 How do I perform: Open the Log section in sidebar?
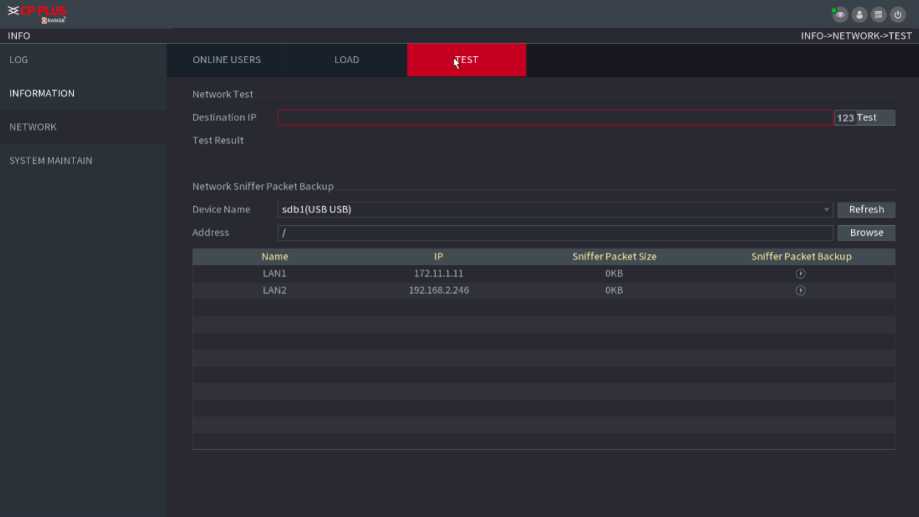(19, 60)
